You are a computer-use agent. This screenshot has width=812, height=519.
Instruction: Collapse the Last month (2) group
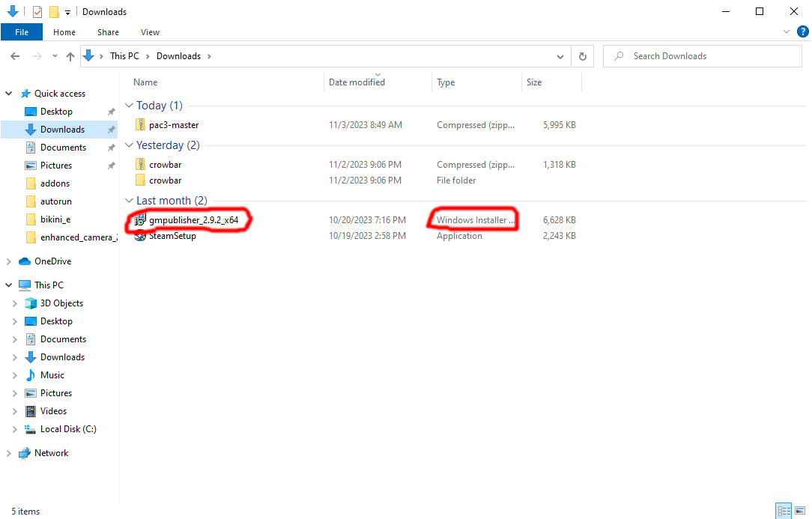(129, 201)
